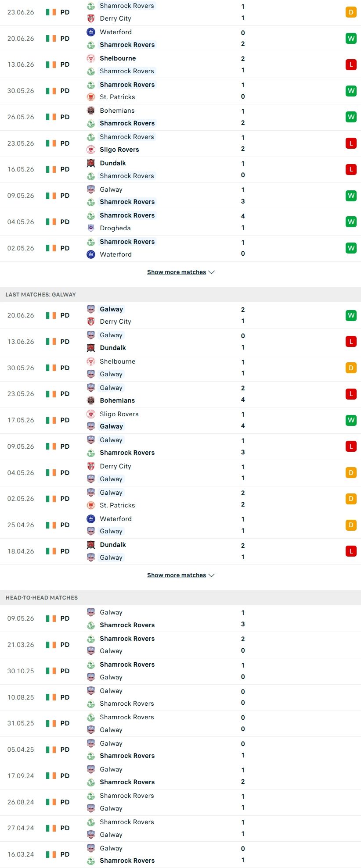Click the Derry City crest in the 23.06.26 match
Viewport: 361px width, 868px height.
pos(91,18)
